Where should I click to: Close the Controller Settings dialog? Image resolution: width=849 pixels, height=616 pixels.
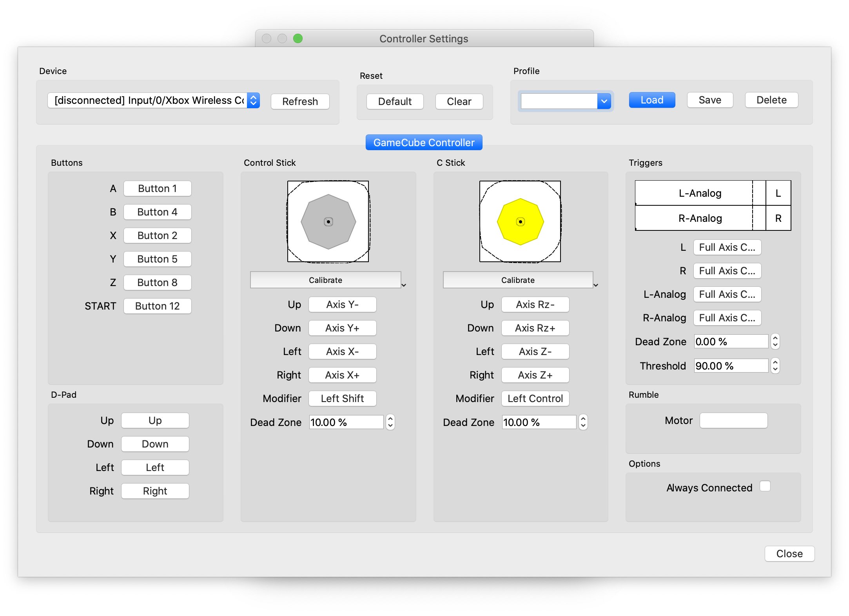789,554
